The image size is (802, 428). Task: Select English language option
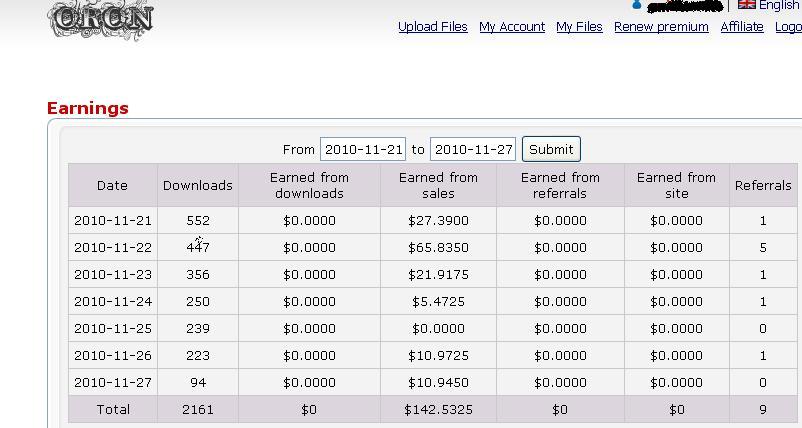tap(779, 5)
